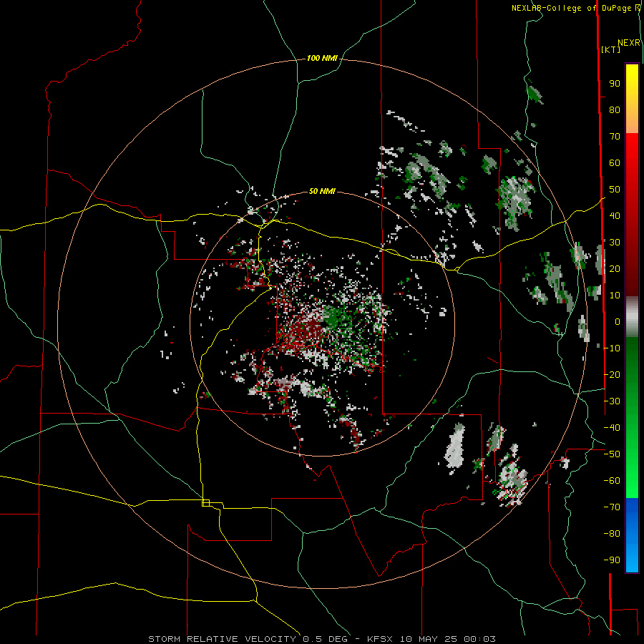Screen dimensions: 644x644
Task: Click the positive 30 scale value
Action: pyautogui.click(x=615, y=243)
